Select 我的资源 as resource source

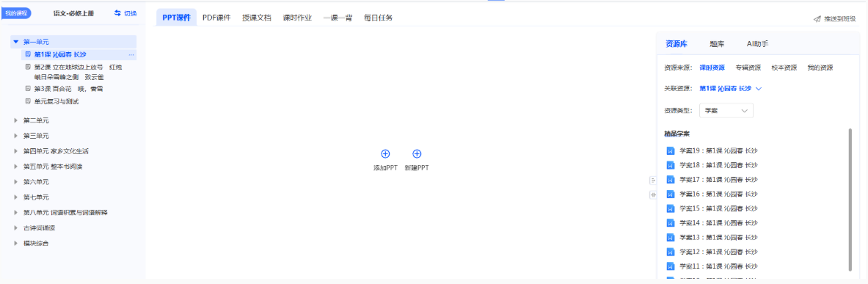[x=820, y=68]
